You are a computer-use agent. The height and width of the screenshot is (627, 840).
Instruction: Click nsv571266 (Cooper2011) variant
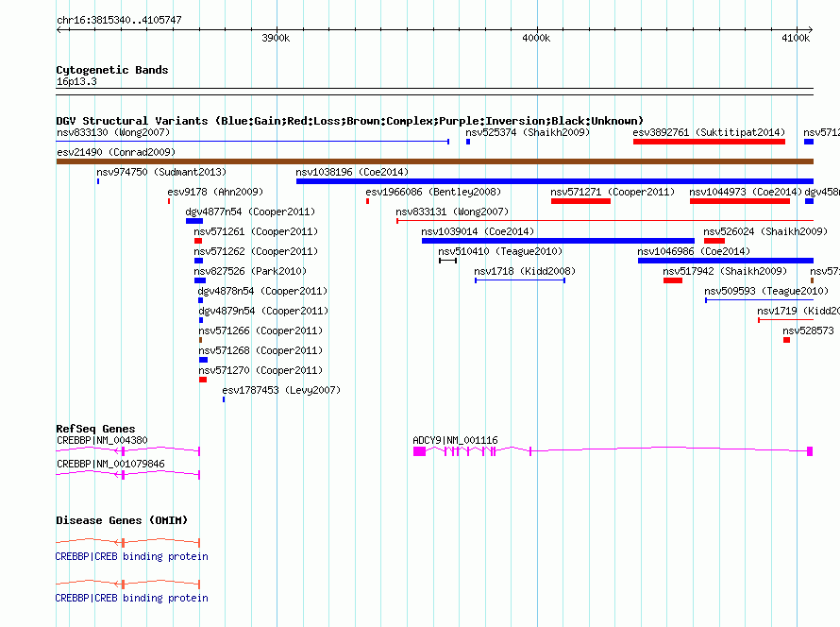(200, 340)
